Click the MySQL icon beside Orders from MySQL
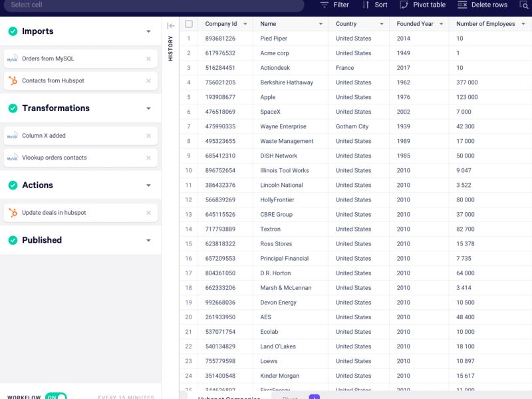The width and height of the screenshot is (532, 399). [13, 59]
